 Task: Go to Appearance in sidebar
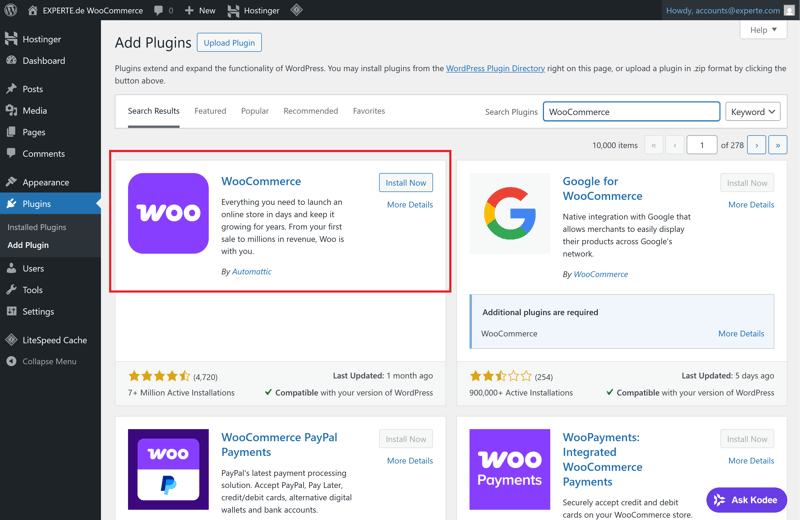coord(45,183)
